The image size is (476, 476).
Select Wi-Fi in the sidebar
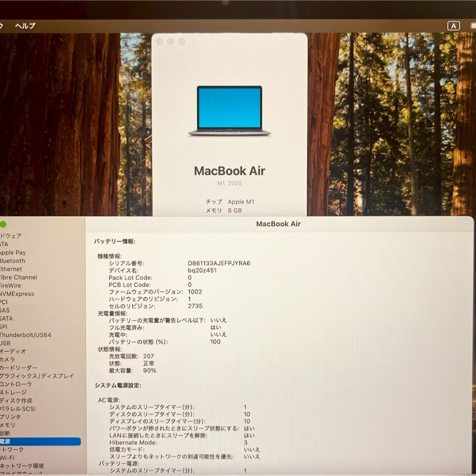[7, 458]
